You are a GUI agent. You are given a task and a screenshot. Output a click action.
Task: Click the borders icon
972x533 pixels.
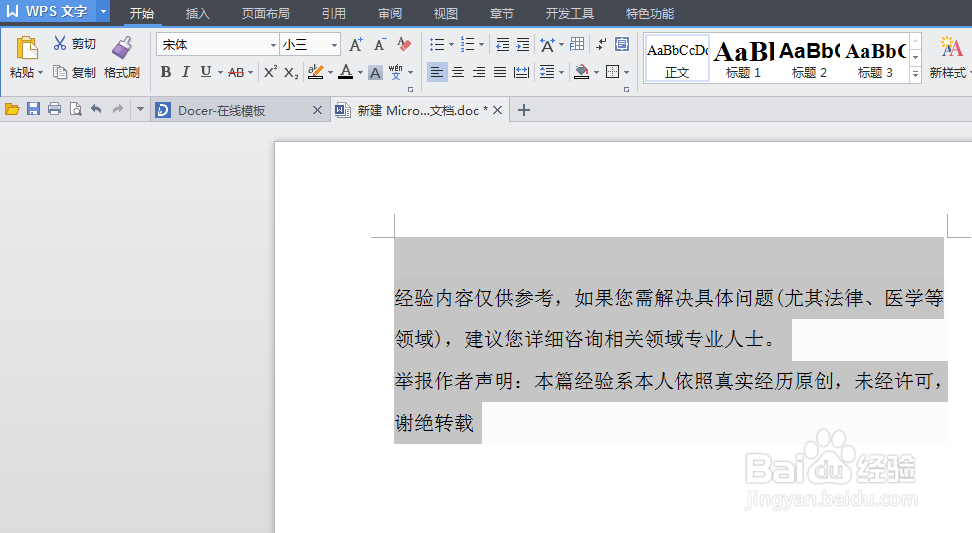(x=612, y=72)
